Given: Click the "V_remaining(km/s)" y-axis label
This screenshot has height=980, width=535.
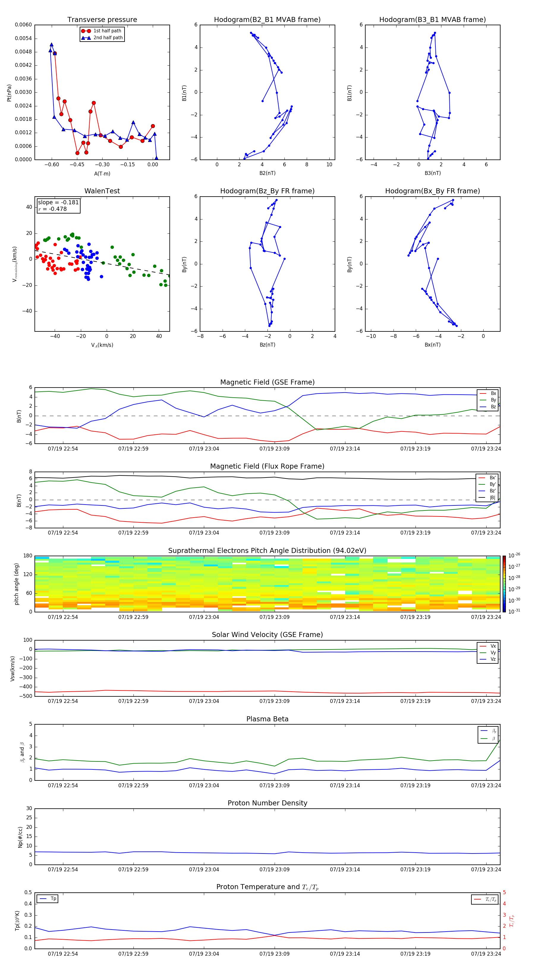Looking at the screenshot, I should click(15, 264).
